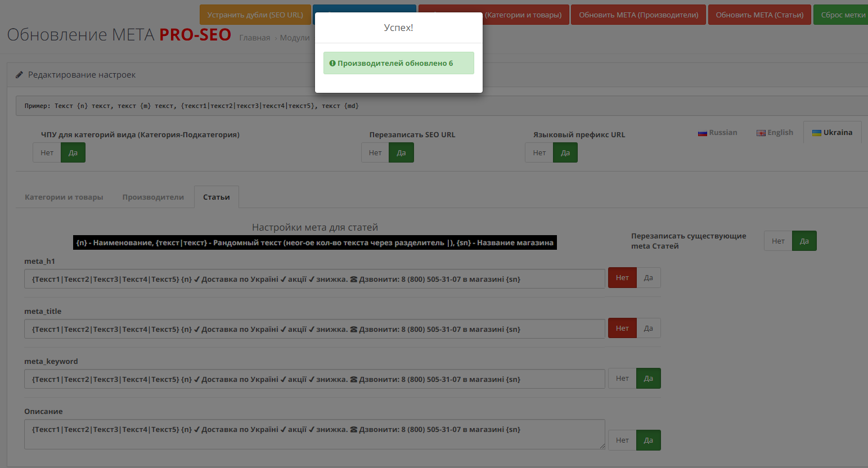Go to Главная in the breadcrumb
The image size is (868, 468).
pos(254,38)
